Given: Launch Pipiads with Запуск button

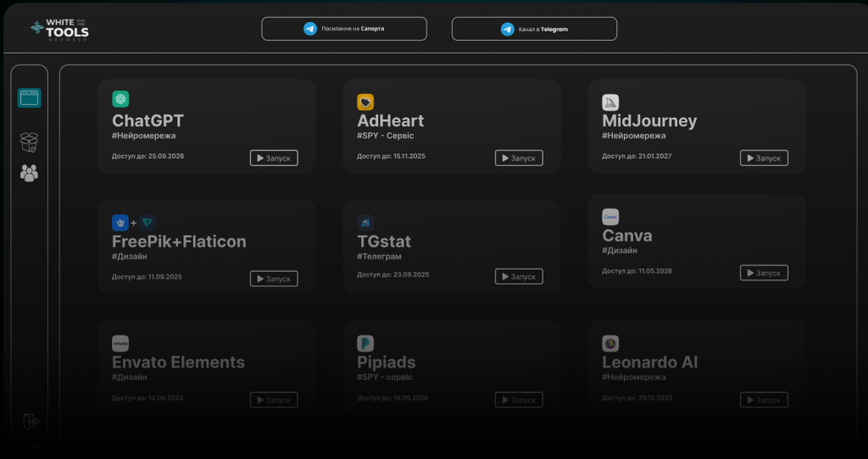Looking at the screenshot, I should click(520, 400).
